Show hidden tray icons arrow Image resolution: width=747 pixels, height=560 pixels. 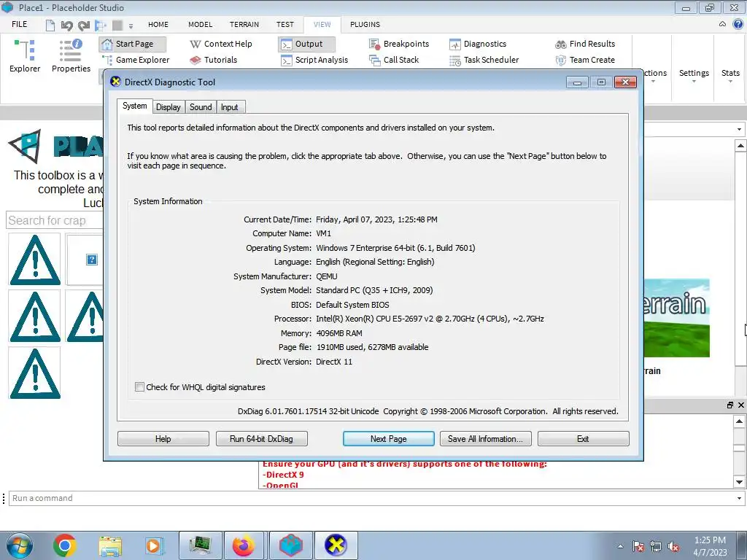tap(620, 546)
